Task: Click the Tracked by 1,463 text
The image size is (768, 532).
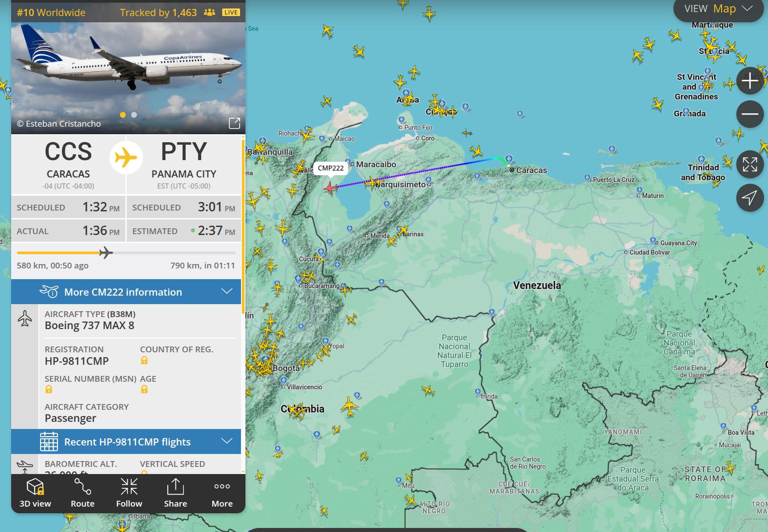Action: coord(158,12)
